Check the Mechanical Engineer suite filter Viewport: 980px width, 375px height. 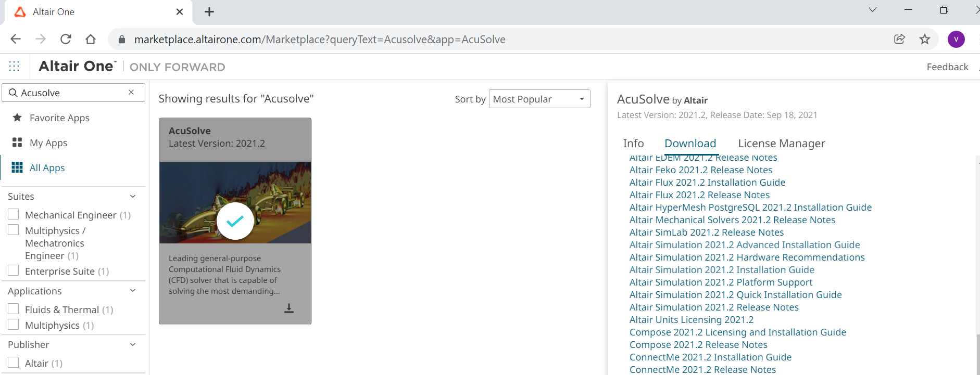point(14,214)
